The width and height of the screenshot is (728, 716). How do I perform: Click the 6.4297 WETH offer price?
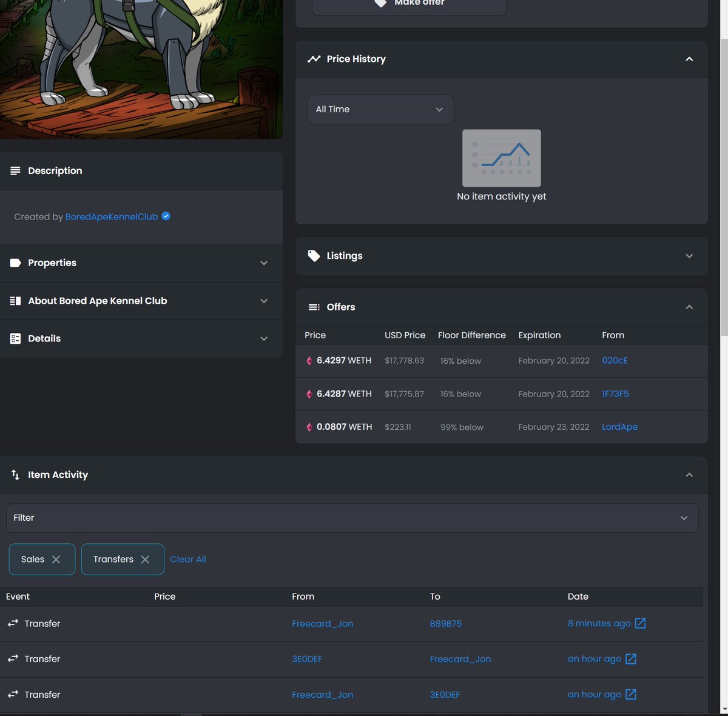pos(344,360)
